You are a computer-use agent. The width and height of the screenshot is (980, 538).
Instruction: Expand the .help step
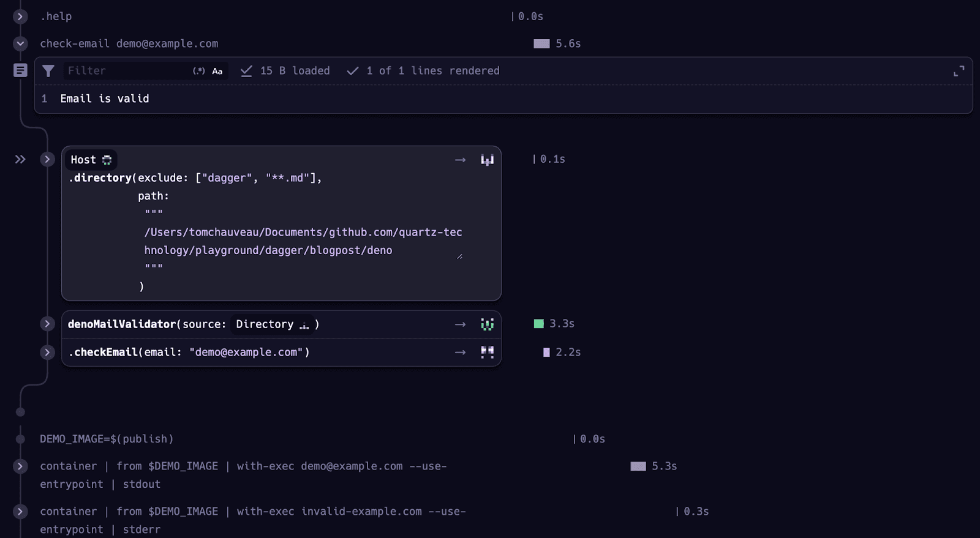pyautogui.click(x=20, y=17)
